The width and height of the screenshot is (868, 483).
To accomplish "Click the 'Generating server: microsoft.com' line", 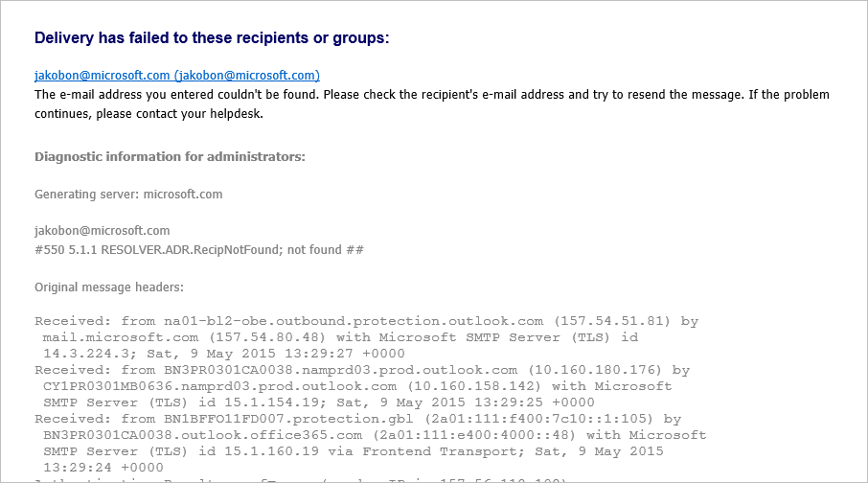I will tap(128, 195).
